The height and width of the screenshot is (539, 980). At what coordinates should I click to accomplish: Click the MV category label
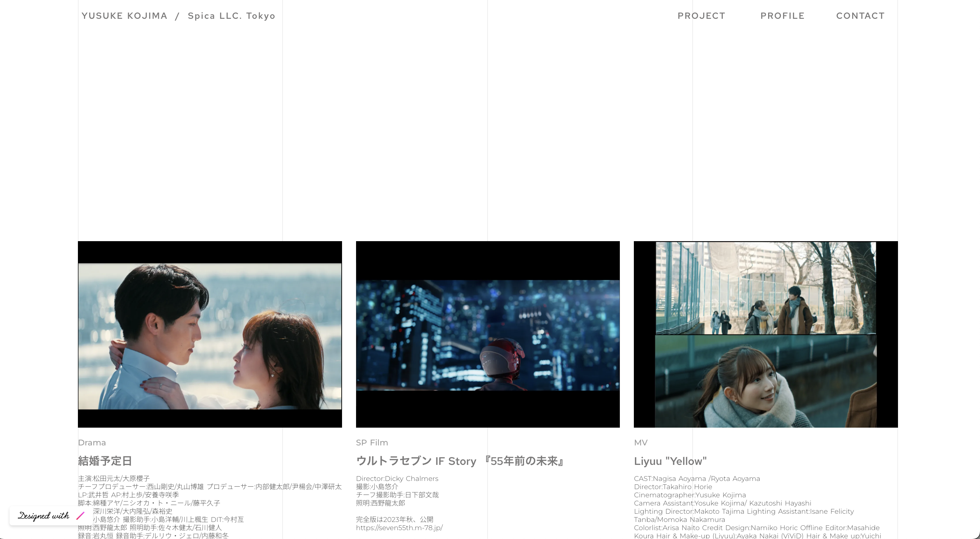(641, 442)
